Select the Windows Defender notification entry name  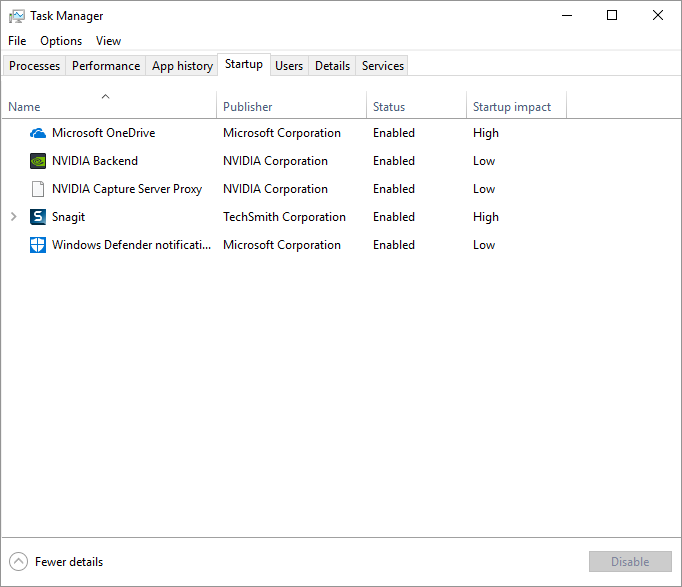(x=131, y=245)
